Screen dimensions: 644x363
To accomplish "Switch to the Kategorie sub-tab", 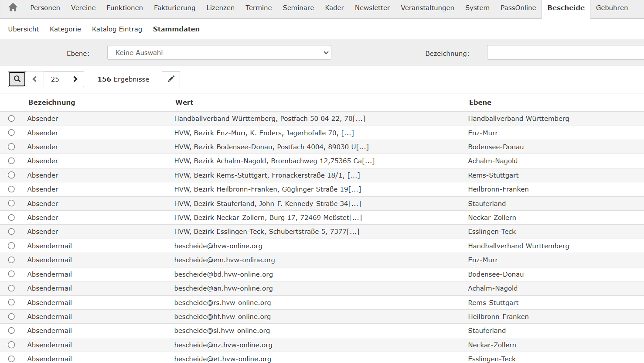I will pyautogui.click(x=65, y=29).
